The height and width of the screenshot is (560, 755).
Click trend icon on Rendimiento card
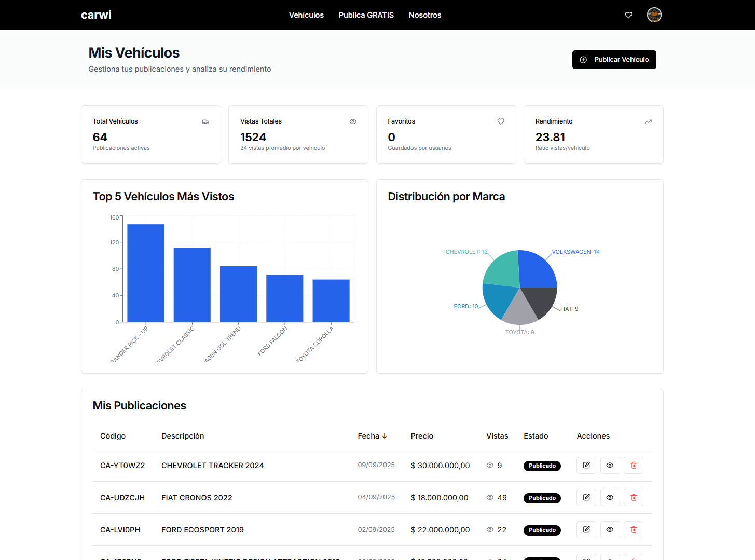pos(648,121)
